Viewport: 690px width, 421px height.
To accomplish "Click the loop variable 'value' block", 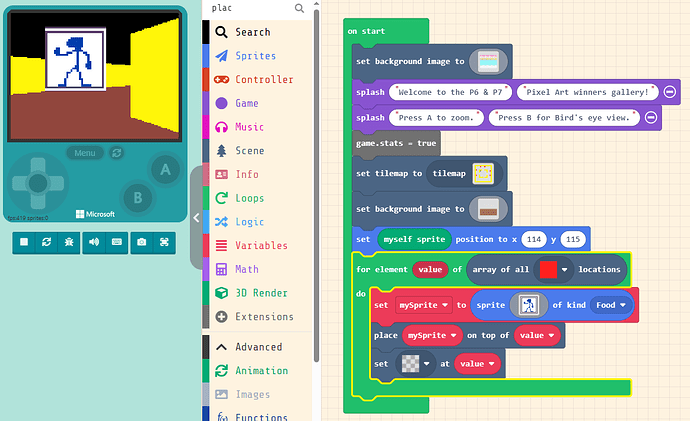I will pyautogui.click(x=430, y=270).
